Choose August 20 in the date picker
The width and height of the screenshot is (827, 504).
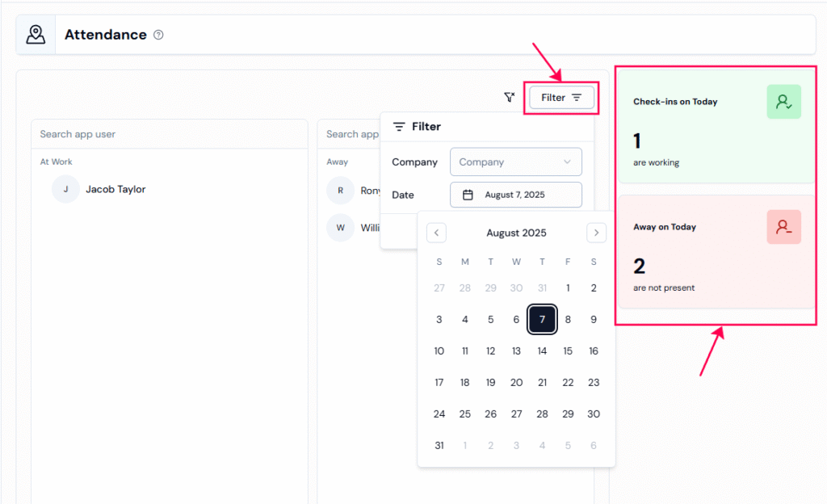(x=516, y=382)
